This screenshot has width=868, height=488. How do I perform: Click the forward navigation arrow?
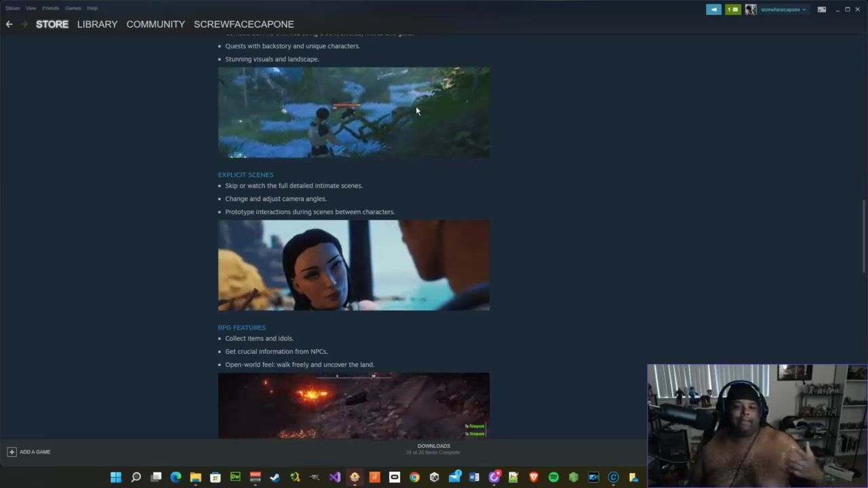[24, 24]
